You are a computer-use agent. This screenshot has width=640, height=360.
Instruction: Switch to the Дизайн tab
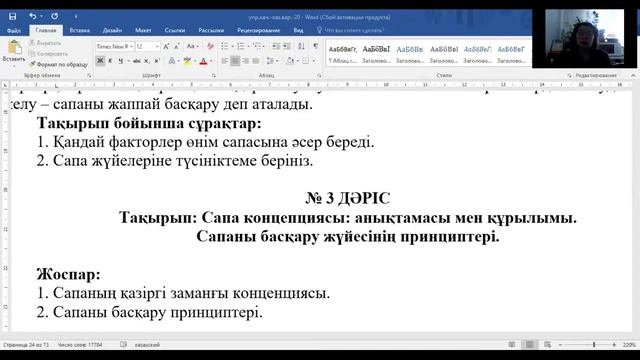point(112,30)
